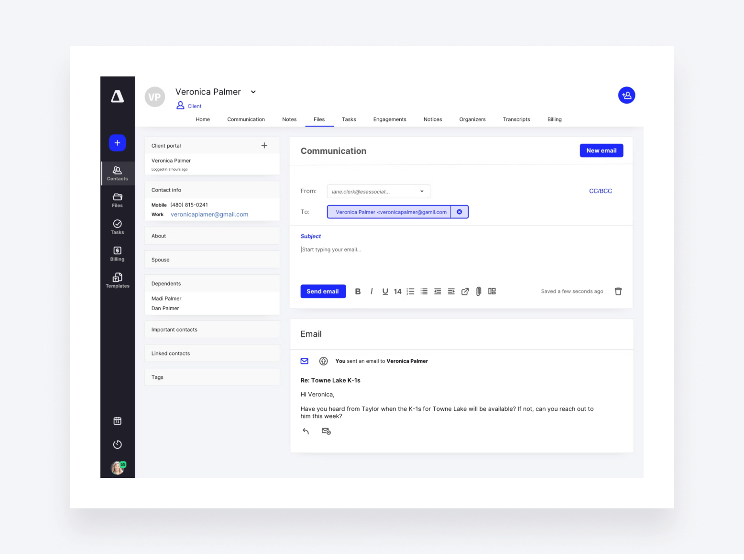Change the font size 14
This screenshot has height=560, width=744.
397,291
